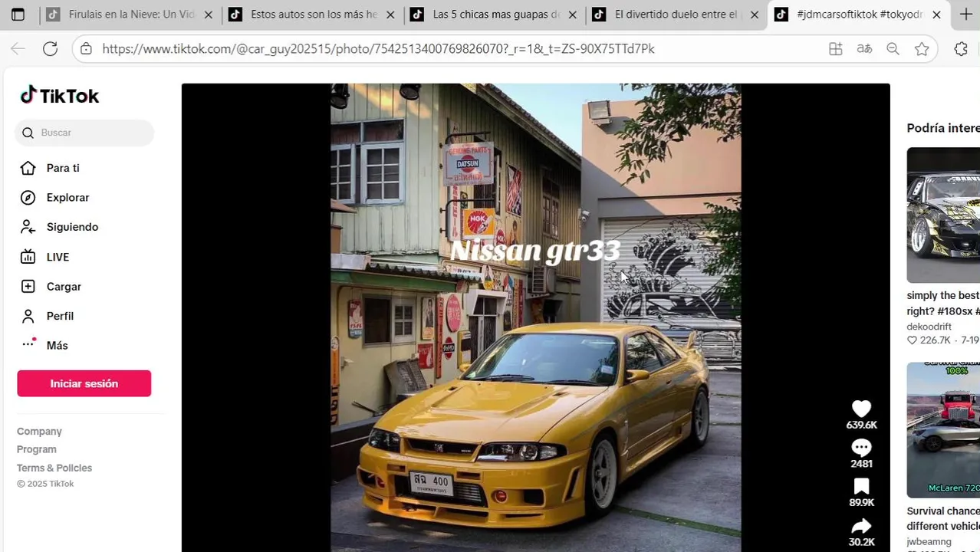Open the Program footer link

[x=37, y=449]
